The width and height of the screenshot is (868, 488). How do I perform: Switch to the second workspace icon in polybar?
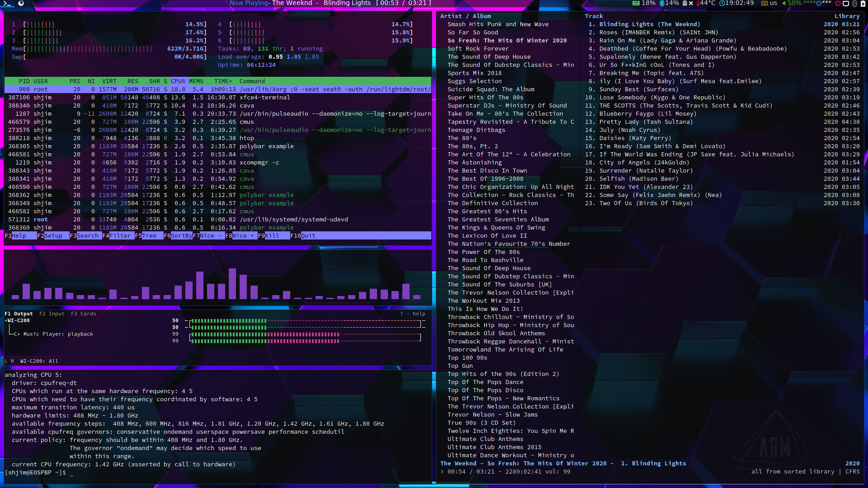click(21, 3)
